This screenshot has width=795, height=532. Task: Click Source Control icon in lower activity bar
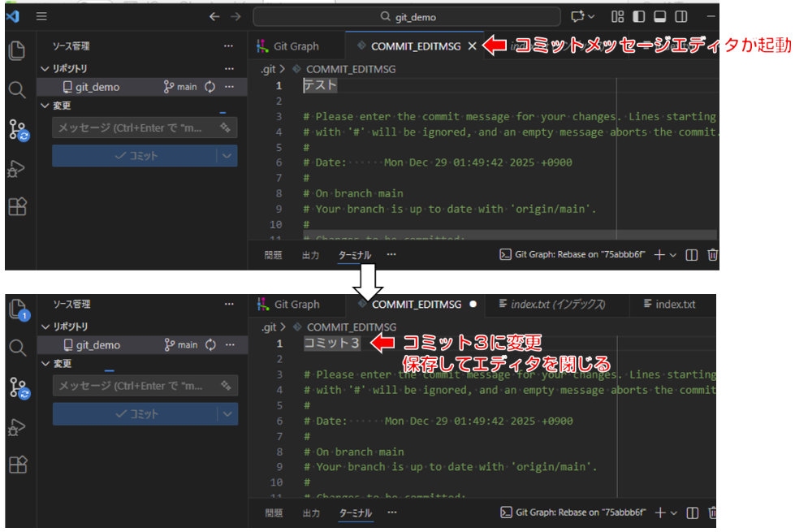point(17,388)
